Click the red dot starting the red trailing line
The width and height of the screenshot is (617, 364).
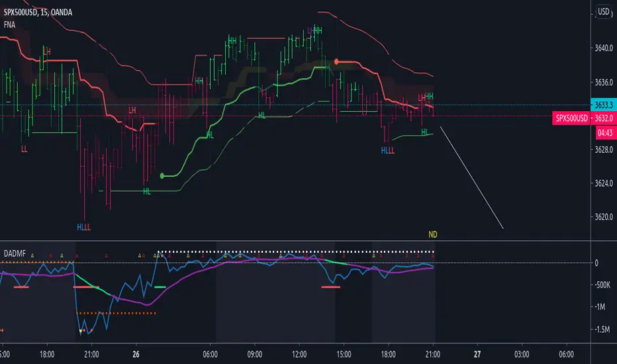pos(336,62)
